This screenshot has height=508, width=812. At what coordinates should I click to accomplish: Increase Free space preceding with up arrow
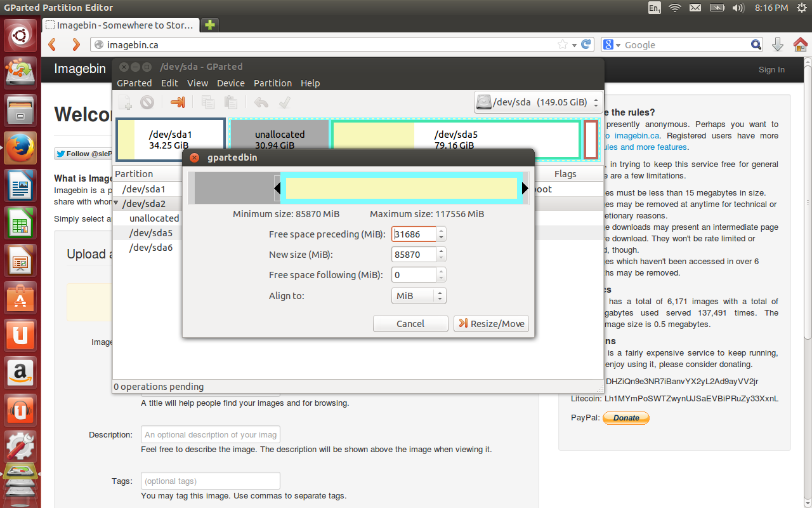pyautogui.click(x=442, y=231)
